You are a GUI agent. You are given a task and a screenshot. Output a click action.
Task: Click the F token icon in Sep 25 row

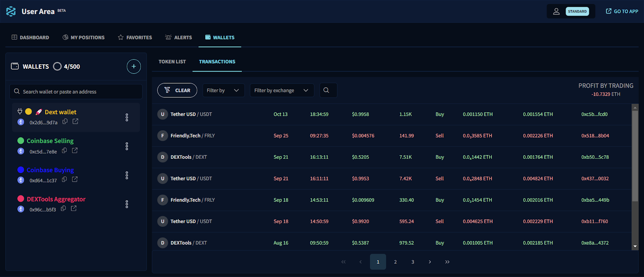pyautogui.click(x=163, y=135)
